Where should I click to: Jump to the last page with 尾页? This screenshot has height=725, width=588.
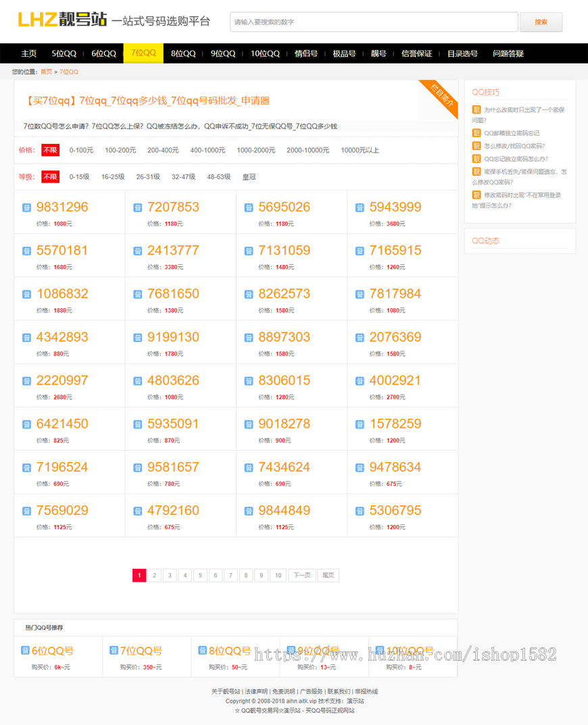pyautogui.click(x=328, y=576)
